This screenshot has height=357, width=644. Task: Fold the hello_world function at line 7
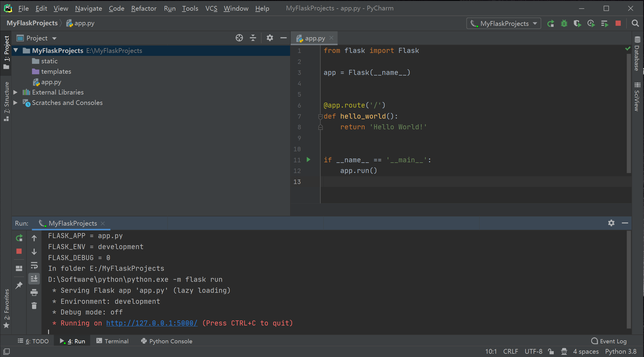point(320,117)
